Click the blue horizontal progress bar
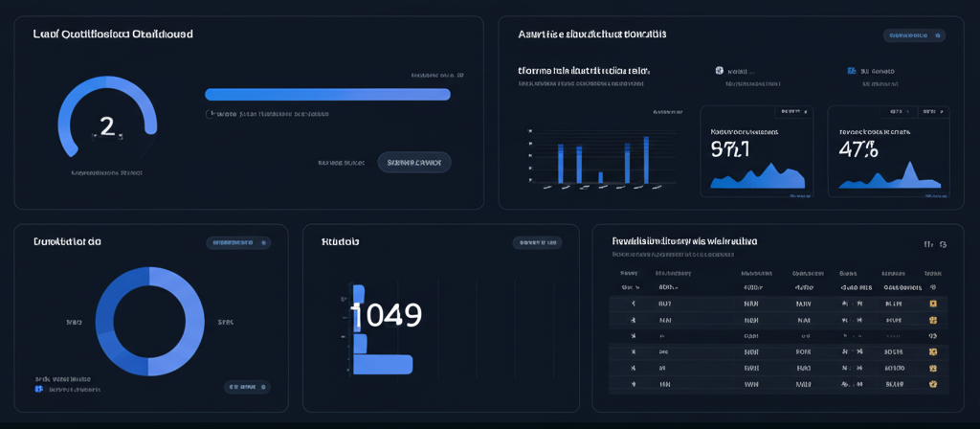 click(327, 94)
